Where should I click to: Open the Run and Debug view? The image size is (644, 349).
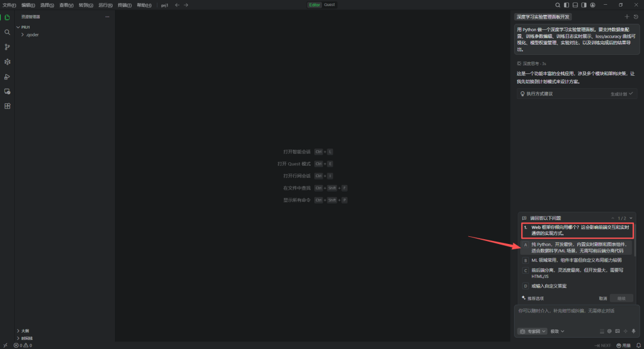pyautogui.click(x=7, y=76)
